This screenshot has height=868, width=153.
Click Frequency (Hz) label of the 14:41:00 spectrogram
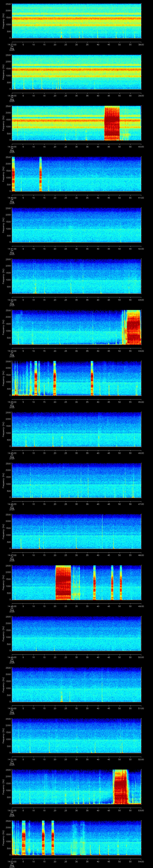click(3, 225)
